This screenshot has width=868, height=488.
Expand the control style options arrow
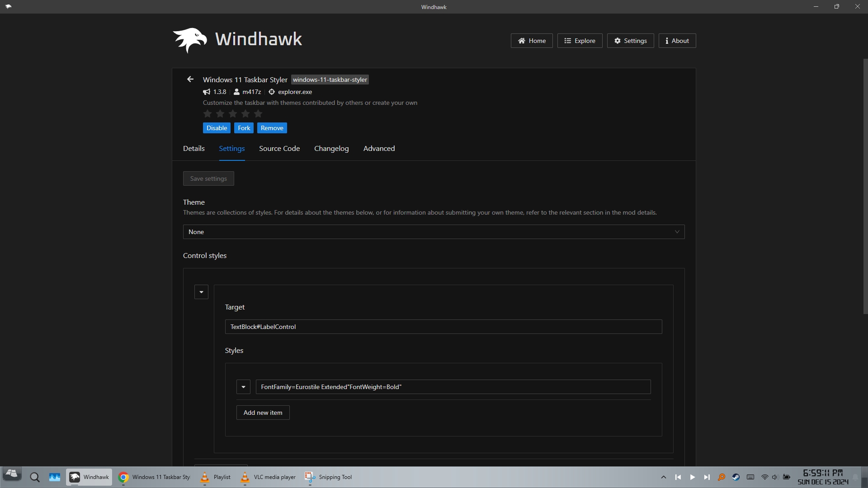click(x=201, y=292)
